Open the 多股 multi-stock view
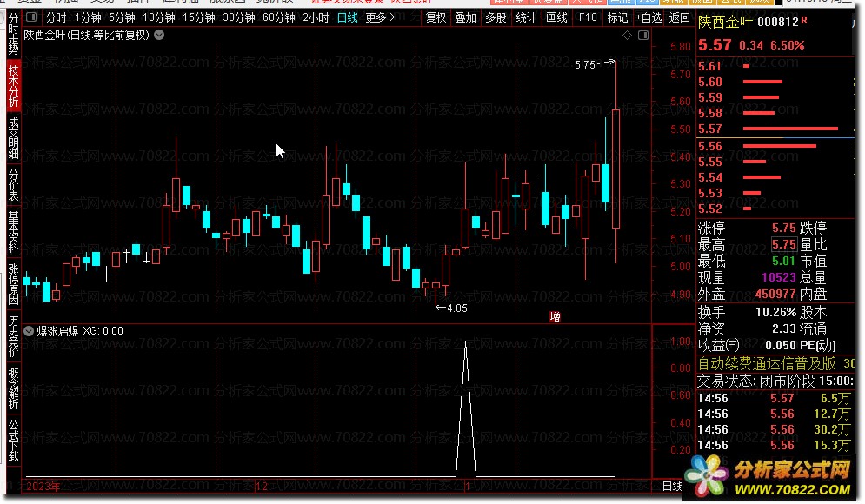 496,17
